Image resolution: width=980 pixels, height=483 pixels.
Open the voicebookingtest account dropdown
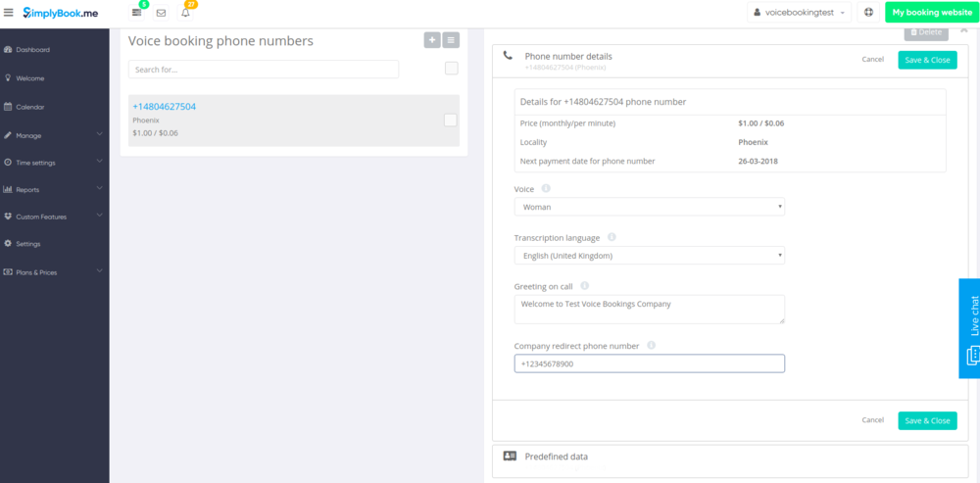click(x=799, y=13)
